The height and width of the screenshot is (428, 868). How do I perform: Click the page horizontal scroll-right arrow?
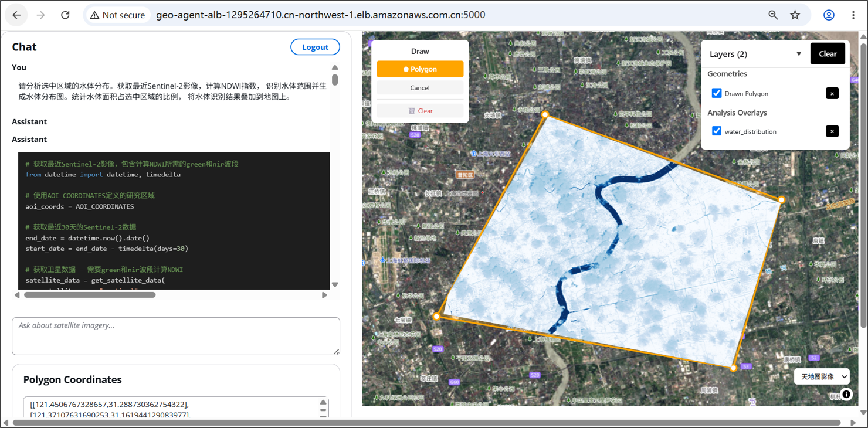(x=853, y=423)
